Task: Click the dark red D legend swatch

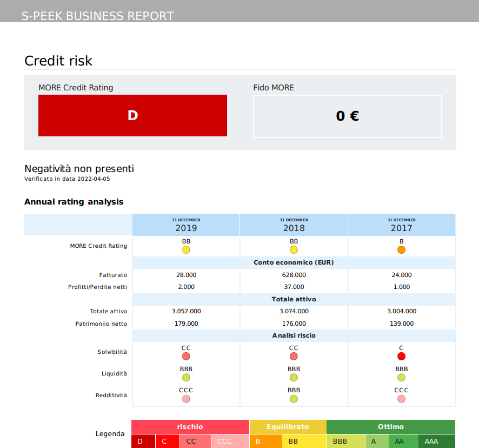Action: tap(143, 442)
